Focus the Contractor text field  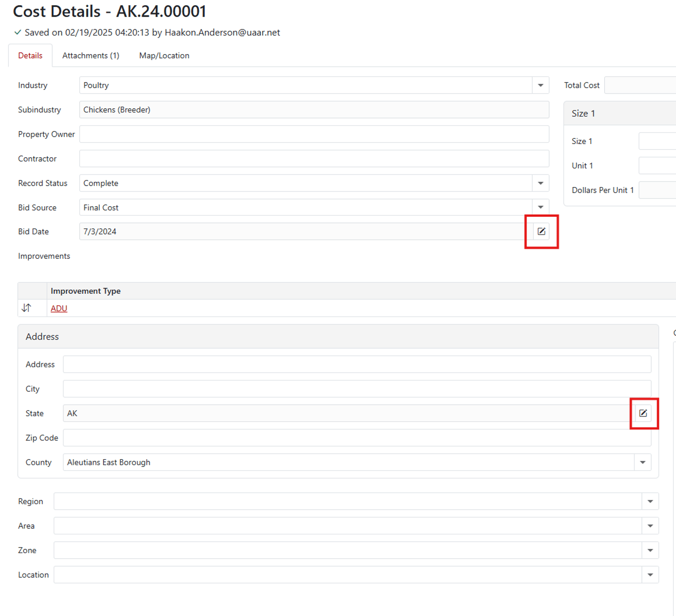(x=314, y=159)
